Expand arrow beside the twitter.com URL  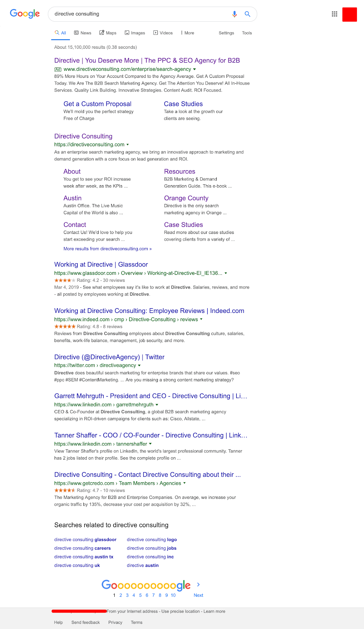tap(139, 366)
